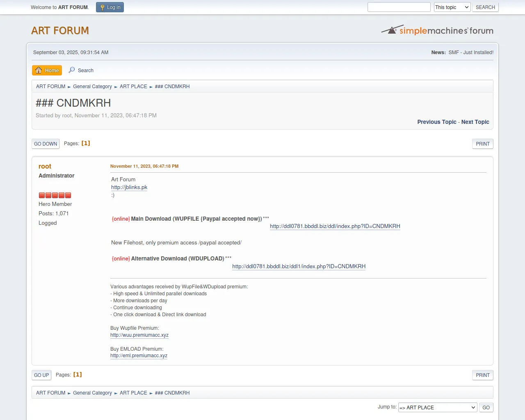Open the ART FORUM site title link

coord(60,31)
